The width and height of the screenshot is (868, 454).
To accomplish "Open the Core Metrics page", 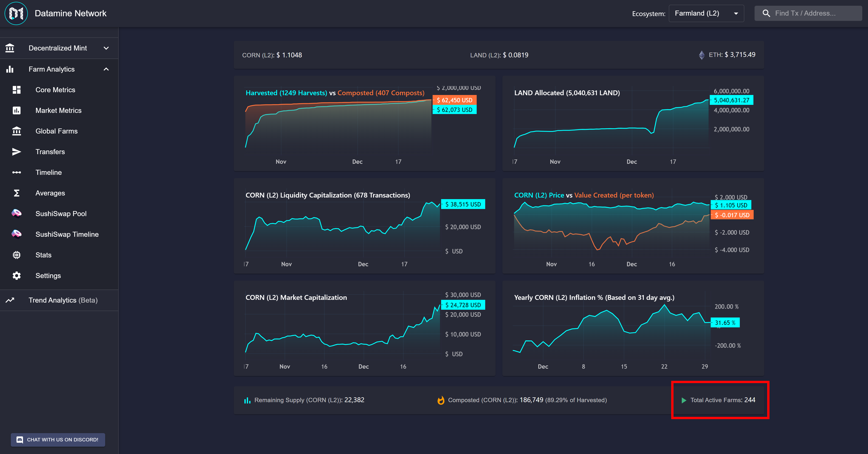I will [x=59, y=90].
